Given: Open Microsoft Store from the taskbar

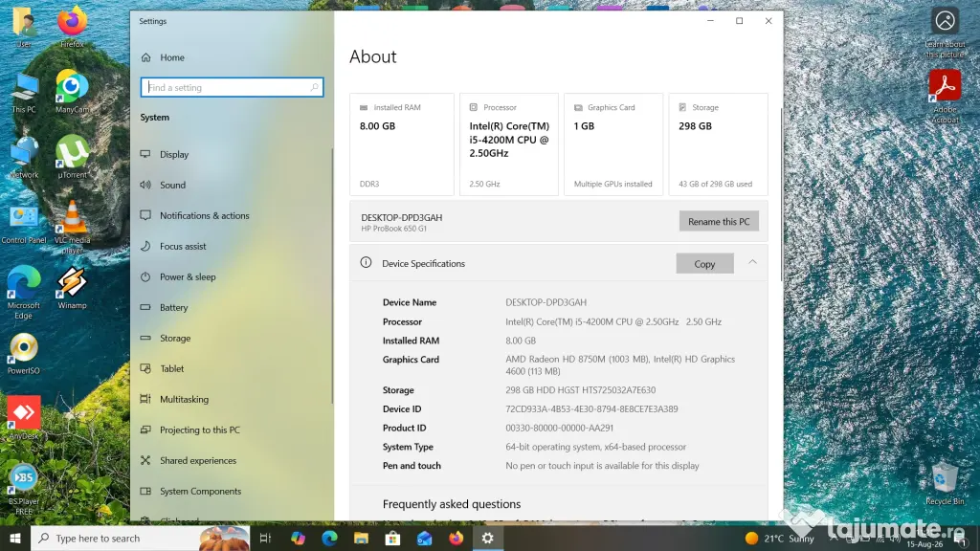Looking at the screenshot, I should point(392,538).
